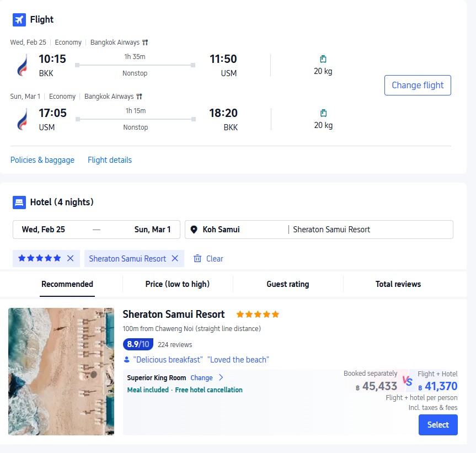Open the Wed, Feb 25 check-in date picker
The height and width of the screenshot is (453, 476).
[44, 230]
